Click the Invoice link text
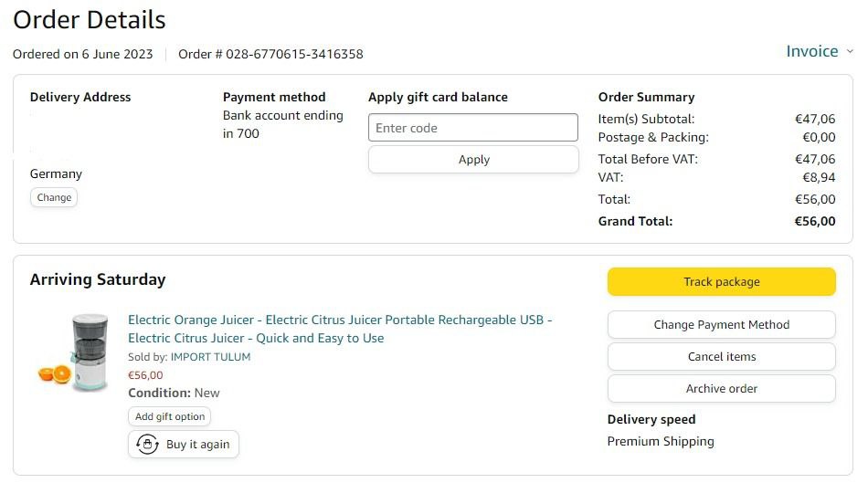868x483 pixels. tap(811, 51)
